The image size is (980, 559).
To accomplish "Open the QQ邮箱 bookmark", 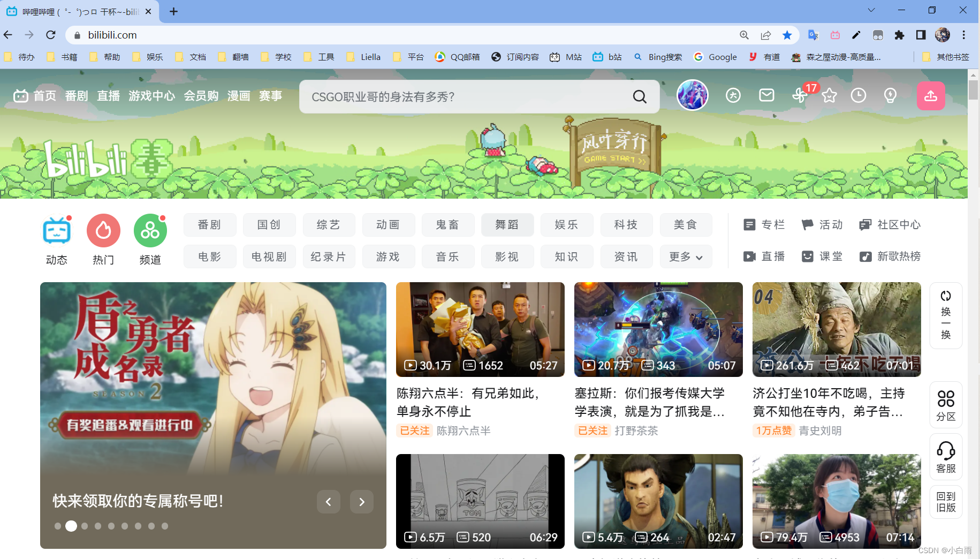I will (x=458, y=57).
